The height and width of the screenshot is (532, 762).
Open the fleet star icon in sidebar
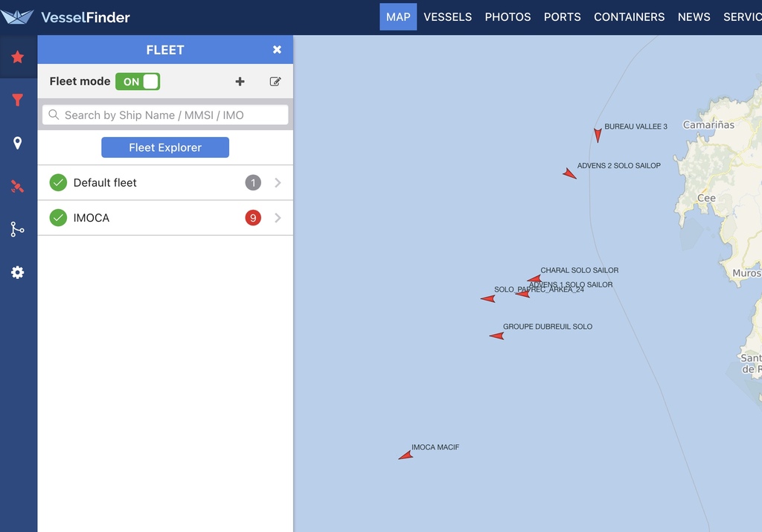18,57
